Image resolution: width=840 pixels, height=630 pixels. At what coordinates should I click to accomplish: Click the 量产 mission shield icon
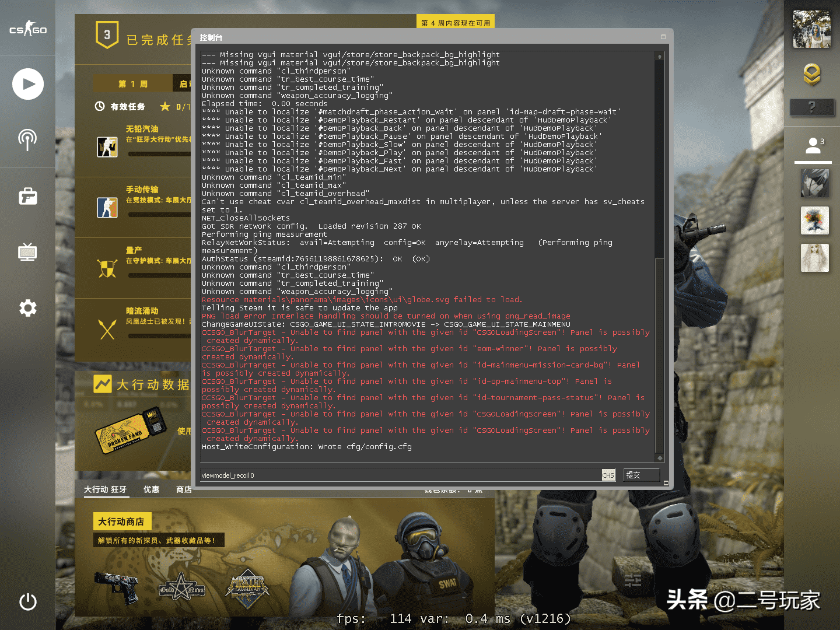tap(107, 268)
